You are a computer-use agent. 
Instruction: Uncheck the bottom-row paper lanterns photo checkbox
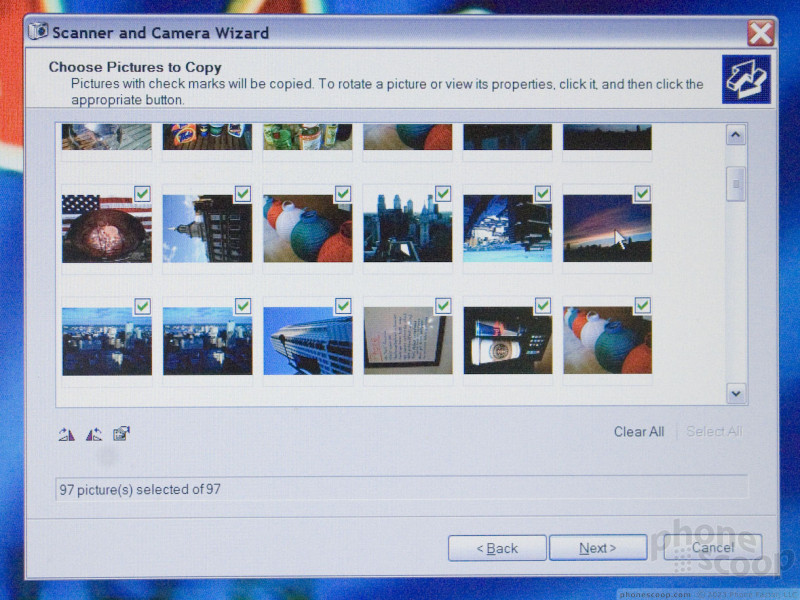pos(642,306)
